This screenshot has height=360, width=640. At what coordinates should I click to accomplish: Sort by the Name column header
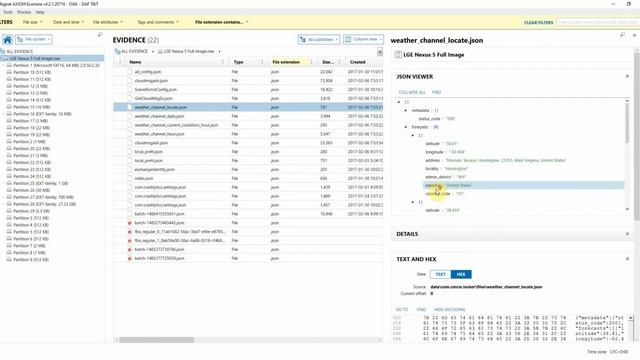click(135, 62)
